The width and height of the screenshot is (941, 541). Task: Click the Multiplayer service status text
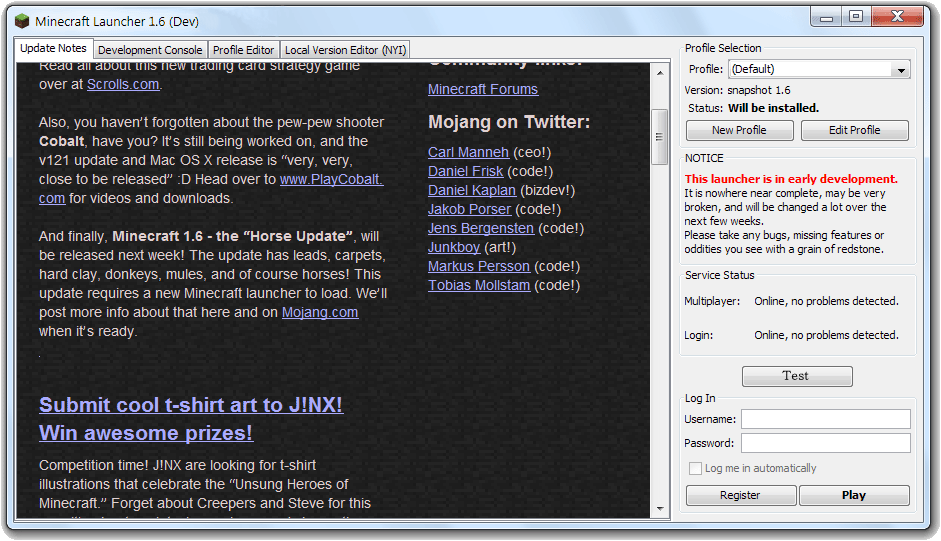(826, 301)
